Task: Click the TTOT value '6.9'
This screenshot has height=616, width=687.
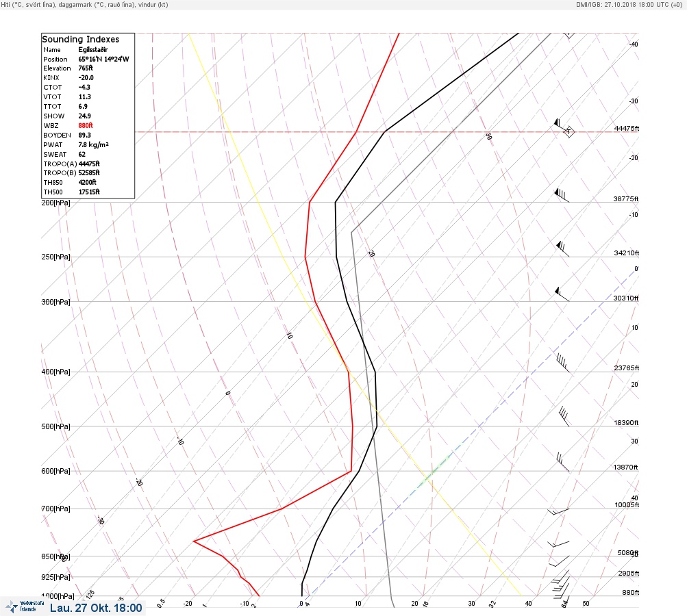Action: coord(83,106)
